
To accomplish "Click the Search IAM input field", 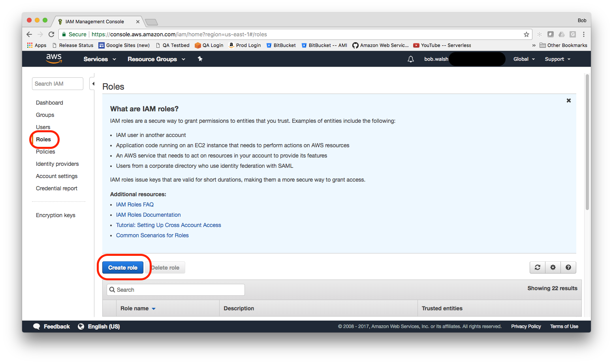I will (58, 84).
